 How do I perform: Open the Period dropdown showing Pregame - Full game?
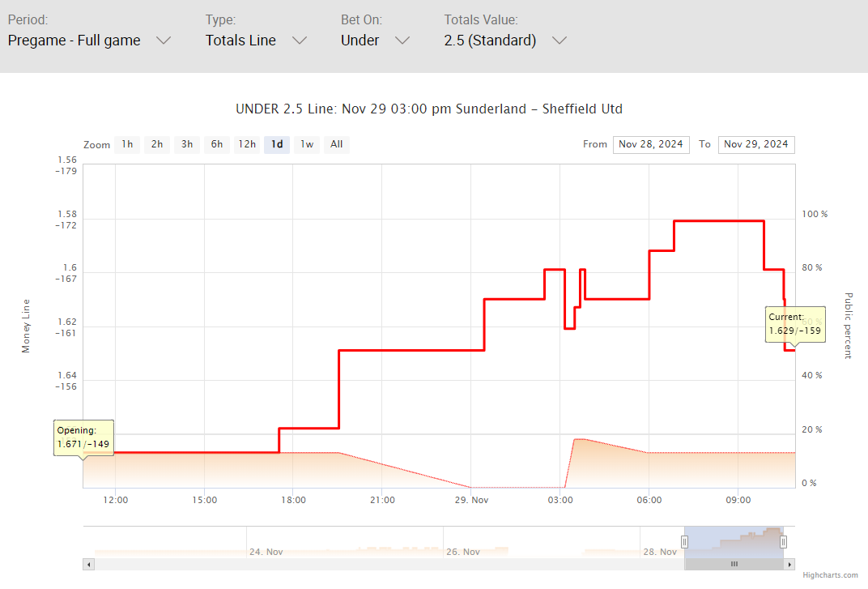coord(89,41)
